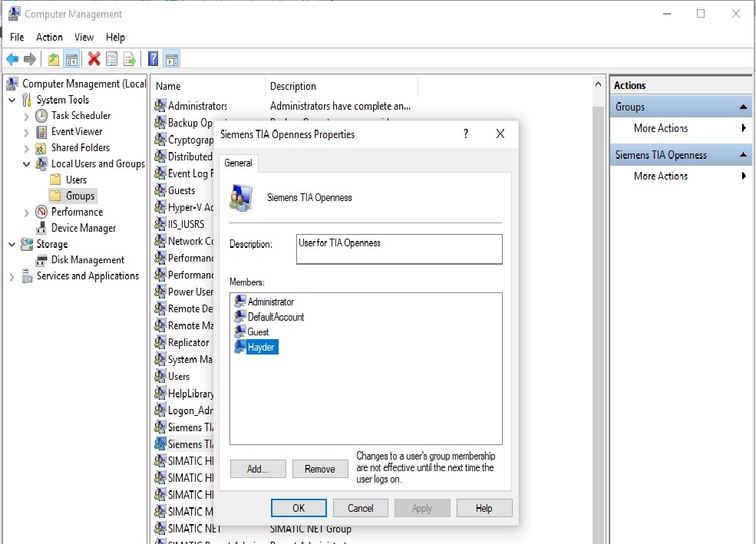Open the Properties toolbar icon
The image size is (756, 544).
(111, 59)
